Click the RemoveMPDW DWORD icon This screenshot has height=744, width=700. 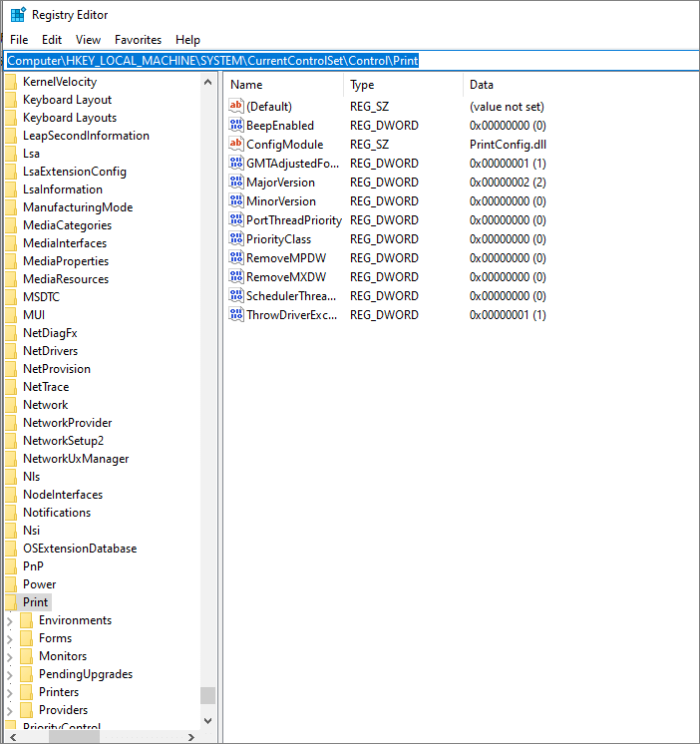[x=235, y=257]
